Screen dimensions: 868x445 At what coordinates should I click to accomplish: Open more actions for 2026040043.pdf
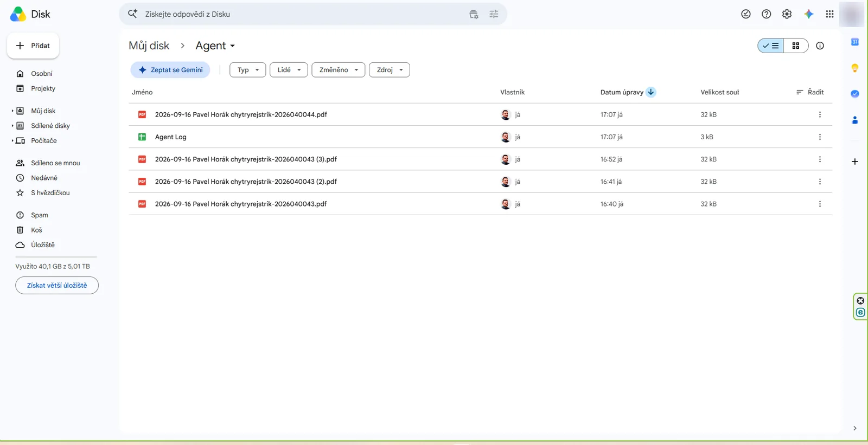820,204
